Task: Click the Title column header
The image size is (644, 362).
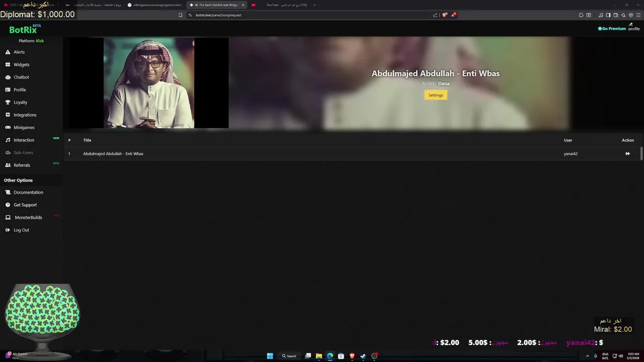Action: (87, 140)
